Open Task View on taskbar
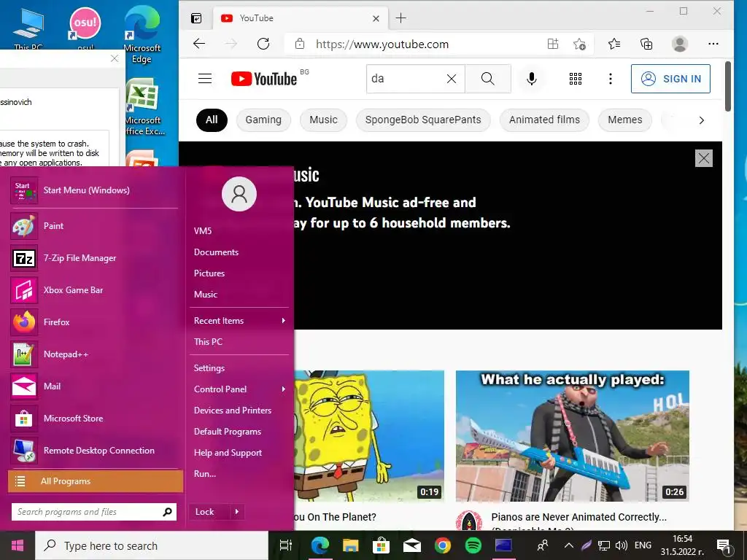Image resolution: width=747 pixels, height=560 pixels. coord(285,545)
